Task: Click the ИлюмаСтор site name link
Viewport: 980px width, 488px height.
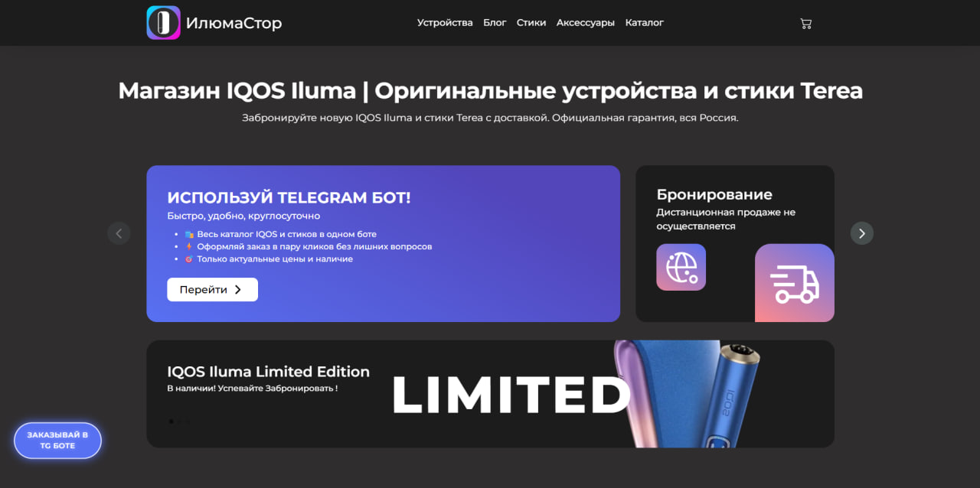Action: click(x=234, y=24)
